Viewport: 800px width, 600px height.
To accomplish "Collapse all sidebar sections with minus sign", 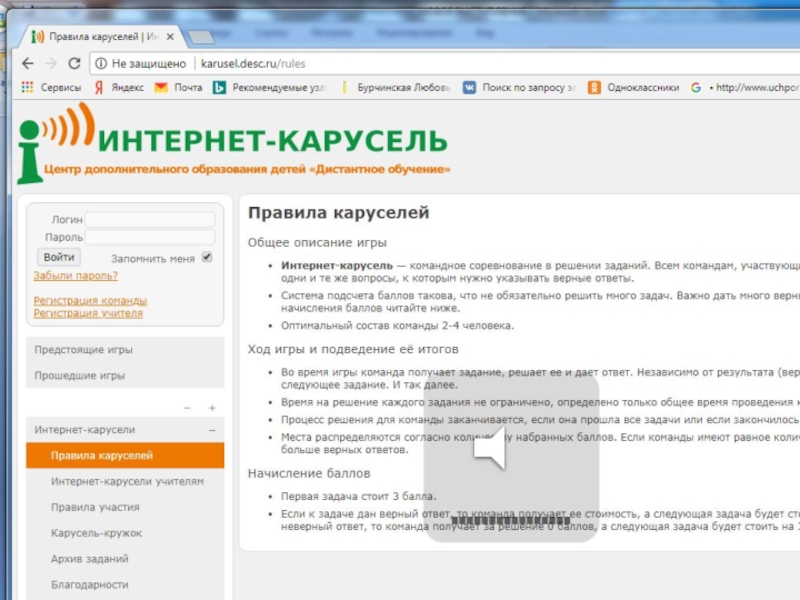I will 187,408.
